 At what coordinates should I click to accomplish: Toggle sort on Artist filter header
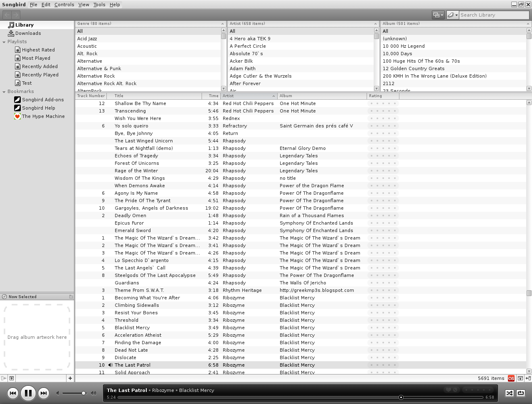click(303, 24)
